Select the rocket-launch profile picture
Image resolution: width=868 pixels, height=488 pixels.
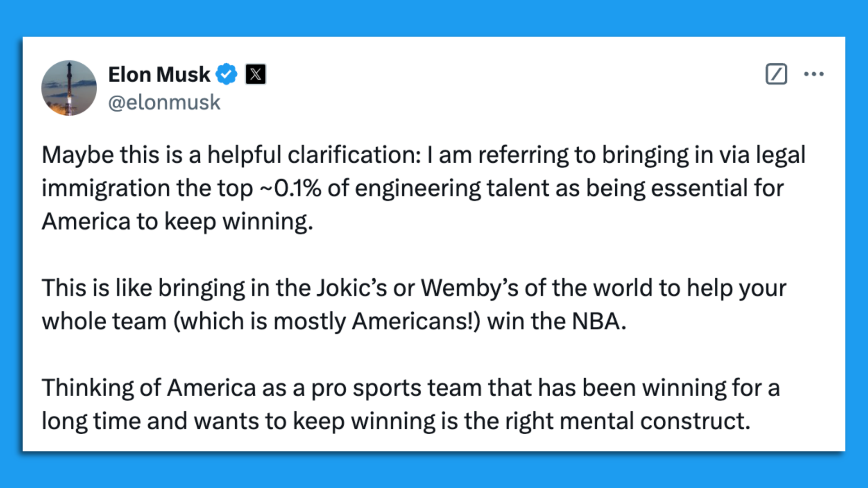tap(69, 88)
